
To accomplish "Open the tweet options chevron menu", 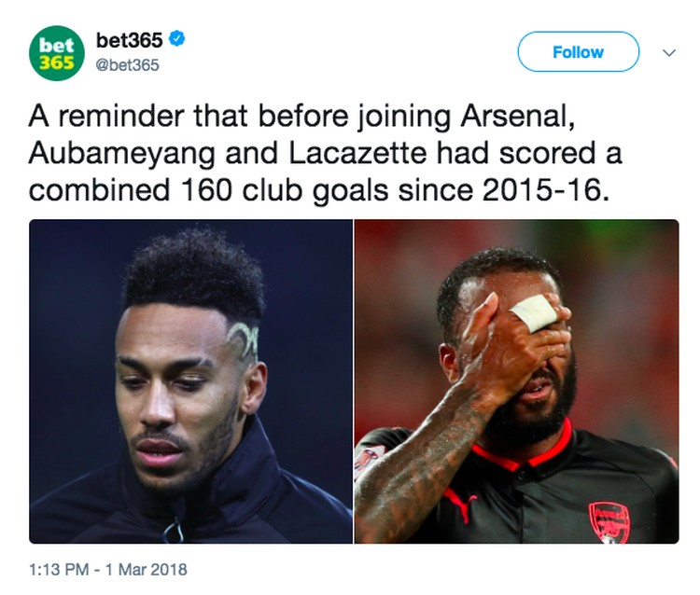I will pyautogui.click(x=668, y=53).
